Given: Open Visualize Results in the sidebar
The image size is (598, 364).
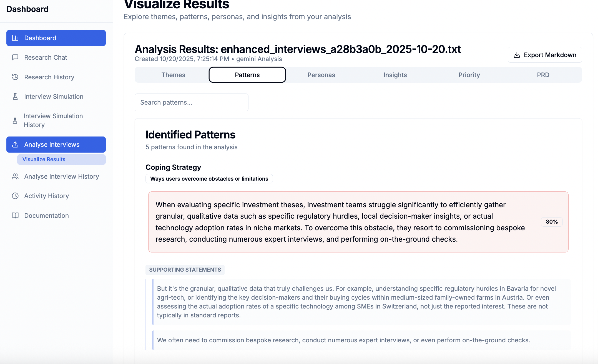Looking at the screenshot, I should coord(44,159).
